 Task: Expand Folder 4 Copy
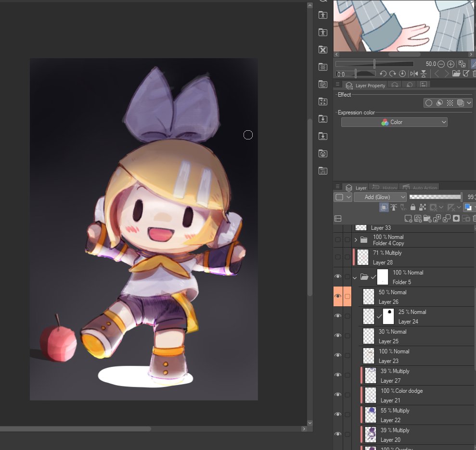pos(356,240)
